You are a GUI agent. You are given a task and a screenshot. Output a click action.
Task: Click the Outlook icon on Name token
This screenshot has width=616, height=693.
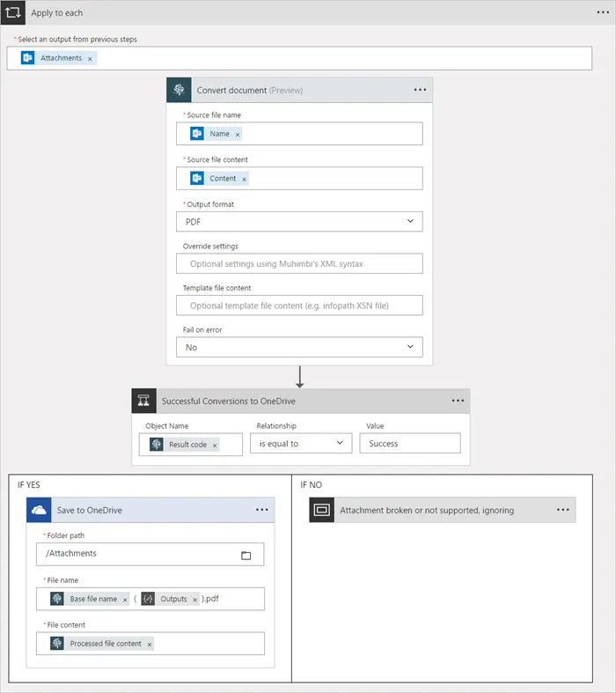(197, 134)
